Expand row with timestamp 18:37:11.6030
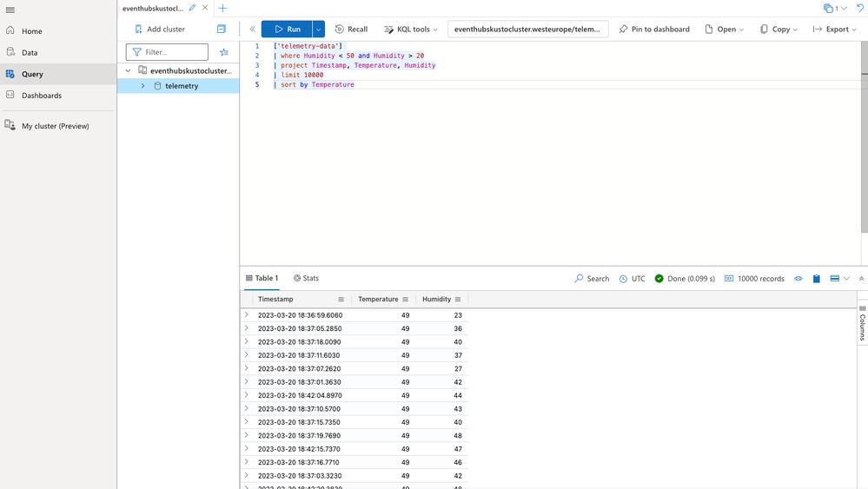The width and height of the screenshot is (868, 489). 247,355
